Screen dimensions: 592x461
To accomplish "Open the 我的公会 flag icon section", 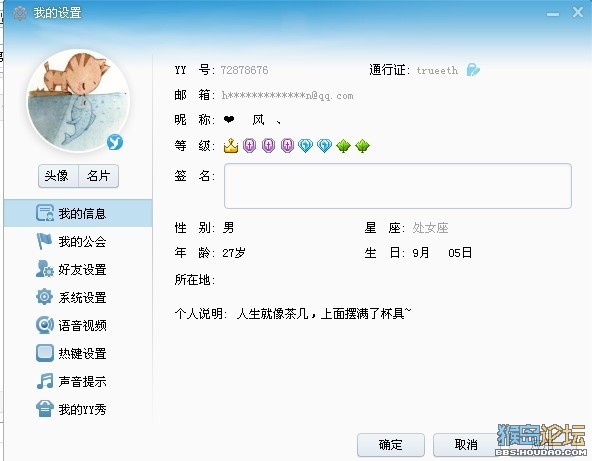I will 44,241.
